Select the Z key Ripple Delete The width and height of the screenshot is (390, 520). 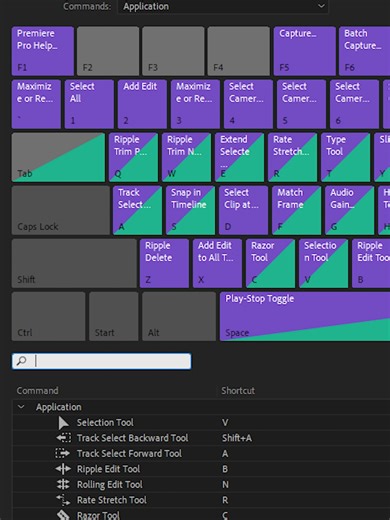pyautogui.click(x=164, y=263)
